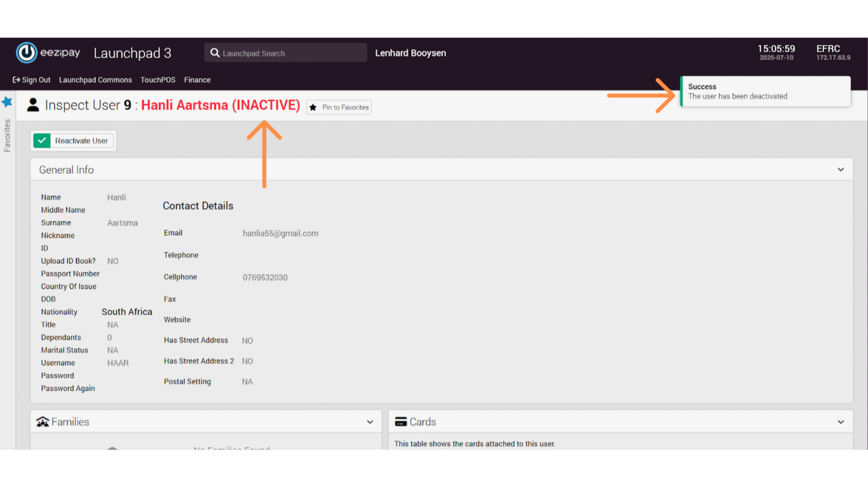868x488 pixels.
Task: Click the cellphone number 0769532030
Action: click(265, 277)
